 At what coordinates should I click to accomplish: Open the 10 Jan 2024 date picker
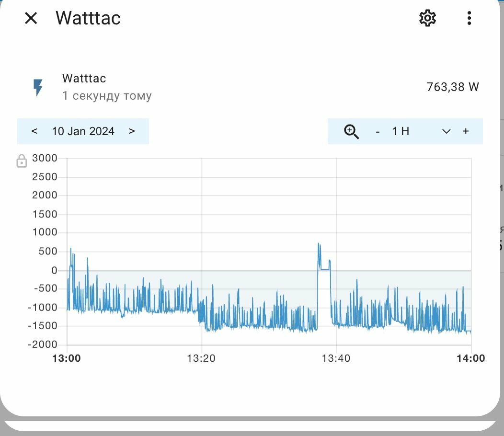tap(83, 131)
